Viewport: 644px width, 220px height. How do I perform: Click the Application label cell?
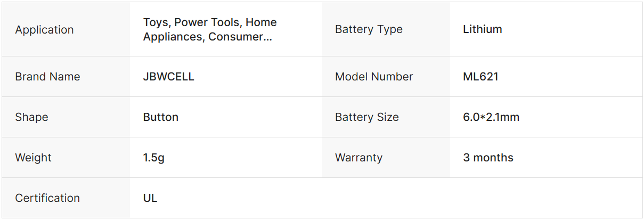click(45, 30)
